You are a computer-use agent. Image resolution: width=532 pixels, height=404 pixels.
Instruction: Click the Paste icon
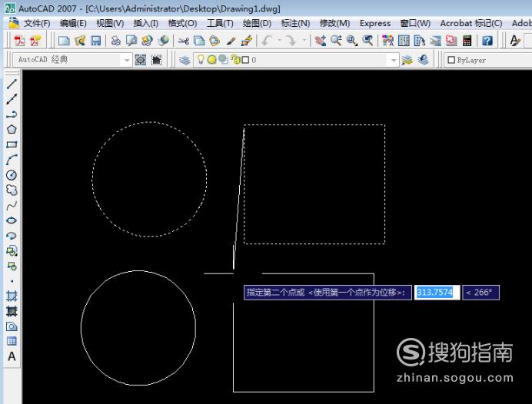click(214, 41)
